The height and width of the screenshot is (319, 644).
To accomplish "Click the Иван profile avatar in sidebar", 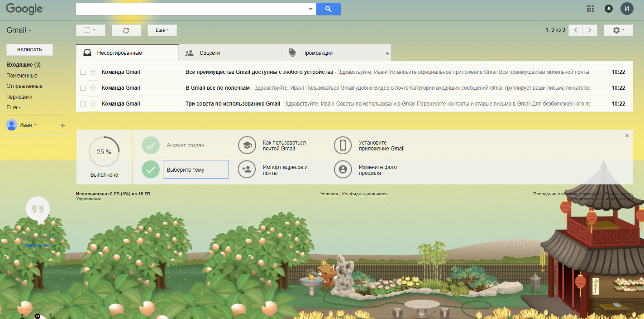I will click(11, 125).
